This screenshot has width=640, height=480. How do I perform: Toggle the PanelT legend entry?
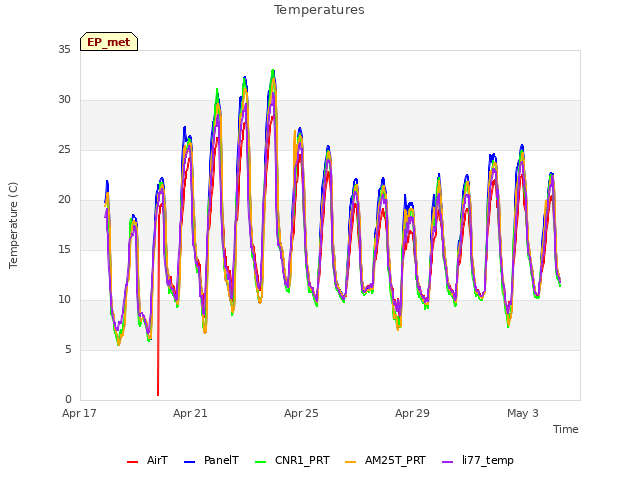[211, 461]
